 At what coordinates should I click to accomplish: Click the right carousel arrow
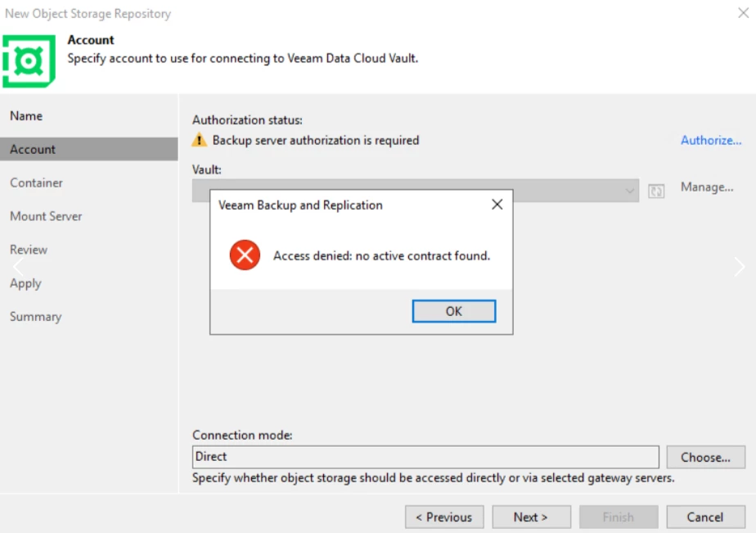(x=739, y=267)
